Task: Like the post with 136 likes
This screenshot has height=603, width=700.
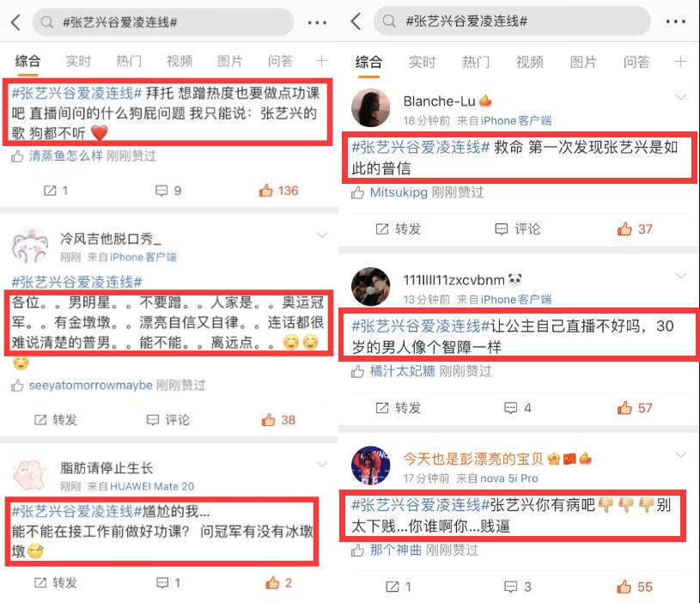Action: (278, 191)
